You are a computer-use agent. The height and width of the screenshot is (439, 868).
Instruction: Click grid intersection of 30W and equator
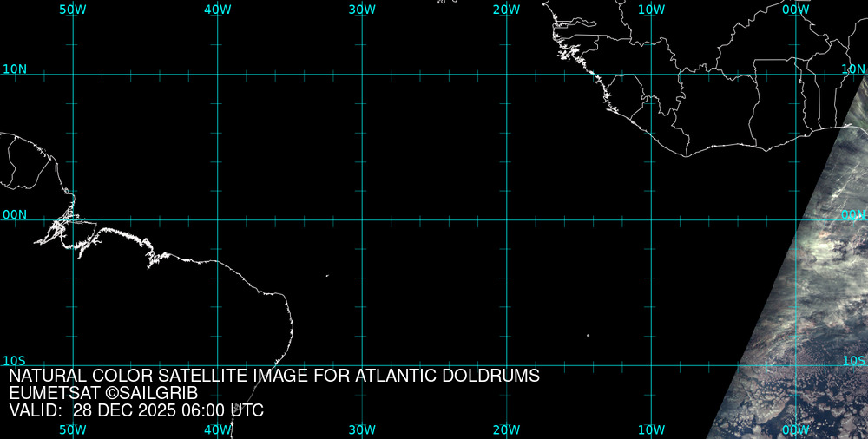click(362, 219)
